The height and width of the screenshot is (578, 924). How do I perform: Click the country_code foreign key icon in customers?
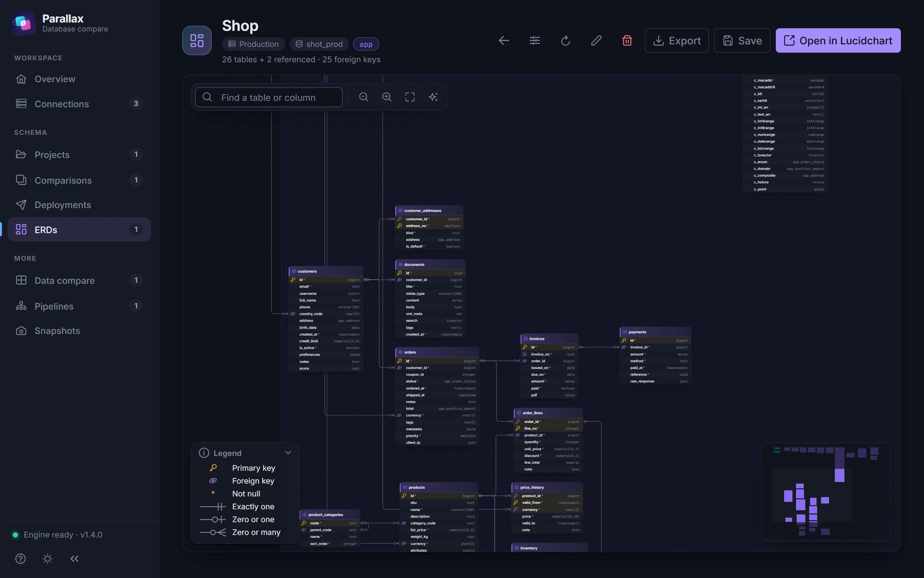[293, 314]
